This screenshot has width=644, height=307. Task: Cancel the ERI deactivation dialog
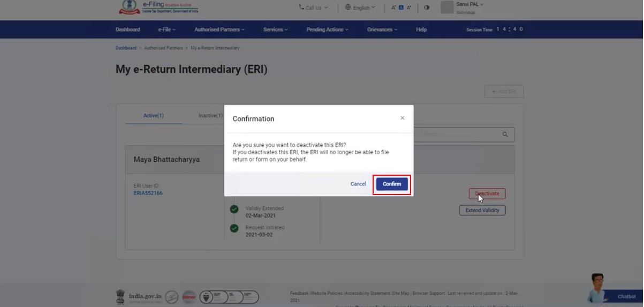358,184
